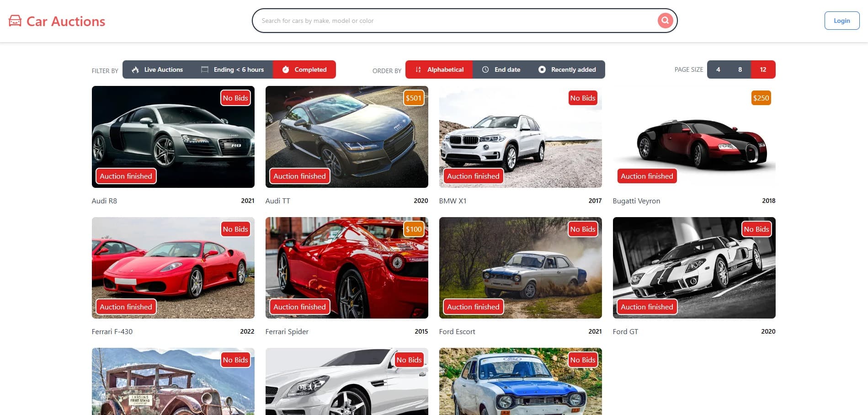Click year 2015 beside Ferrari Spider
The height and width of the screenshot is (415, 868).
[421, 331]
